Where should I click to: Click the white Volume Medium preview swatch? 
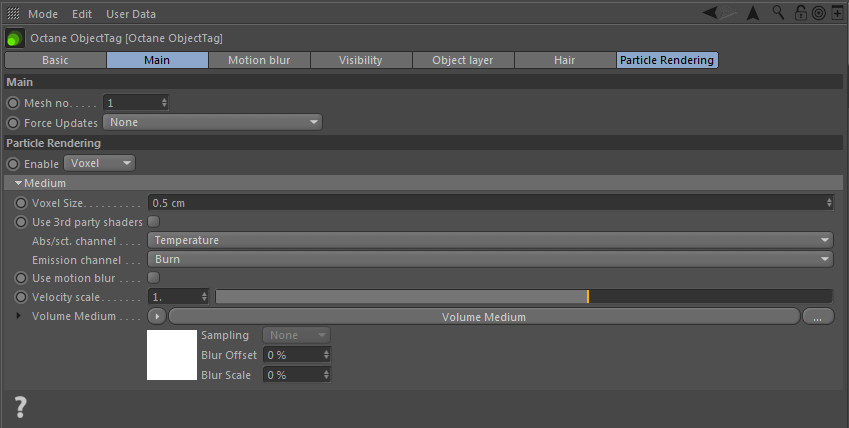172,355
